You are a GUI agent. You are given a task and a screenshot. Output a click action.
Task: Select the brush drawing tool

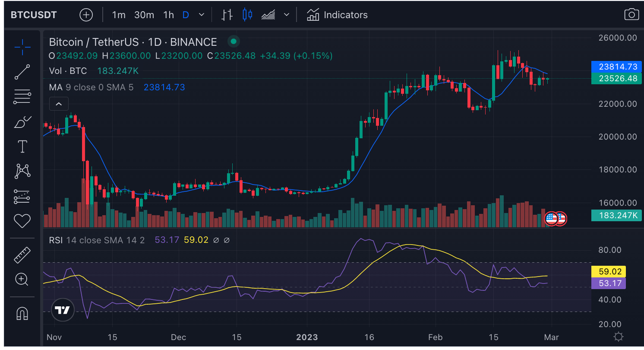(22, 122)
